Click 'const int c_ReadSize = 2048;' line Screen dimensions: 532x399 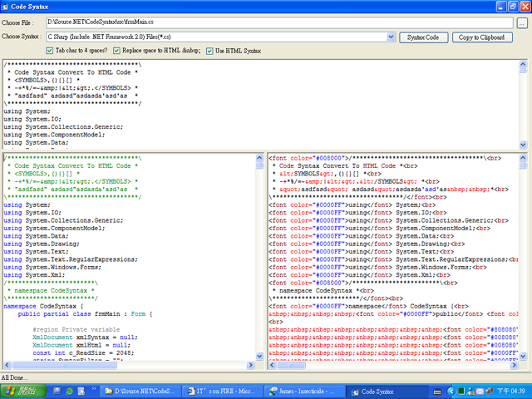point(83,352)
